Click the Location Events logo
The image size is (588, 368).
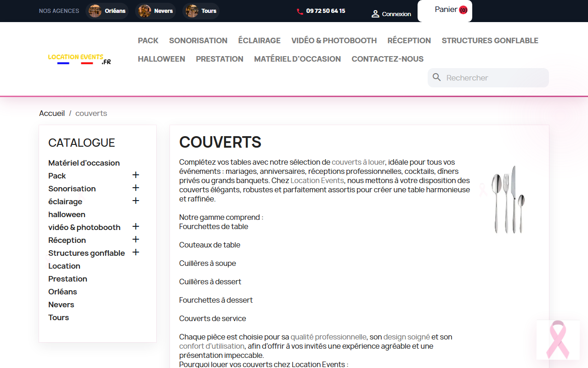click(x=79, y=59)
